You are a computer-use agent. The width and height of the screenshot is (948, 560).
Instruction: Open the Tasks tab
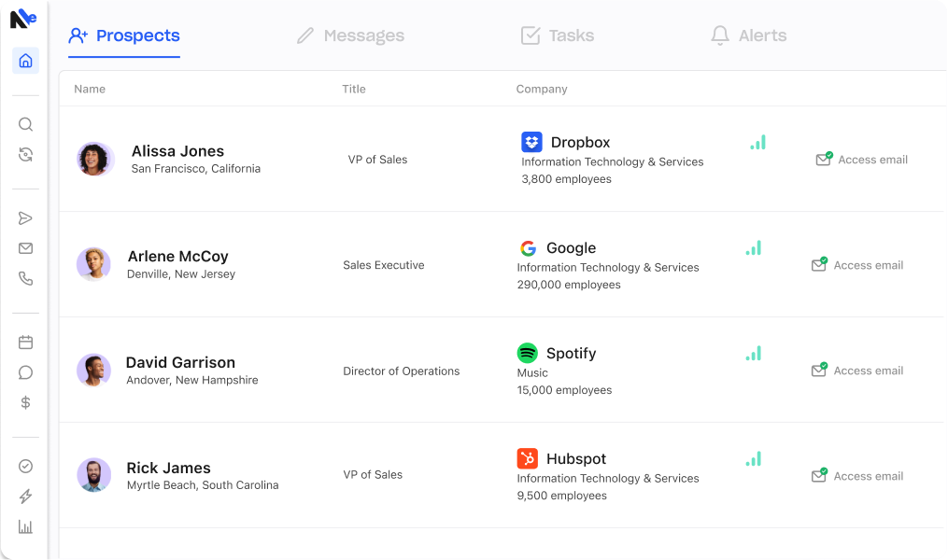(558, 36)
